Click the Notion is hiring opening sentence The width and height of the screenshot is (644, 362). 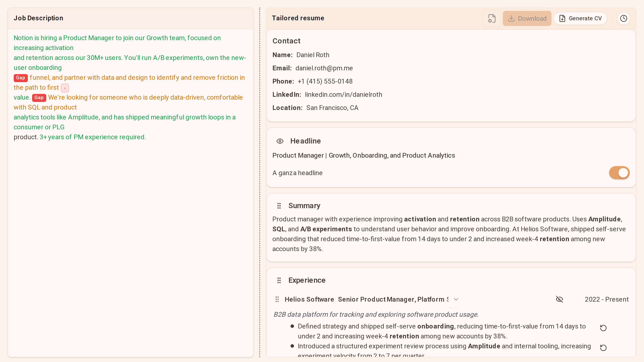point(117,43)
